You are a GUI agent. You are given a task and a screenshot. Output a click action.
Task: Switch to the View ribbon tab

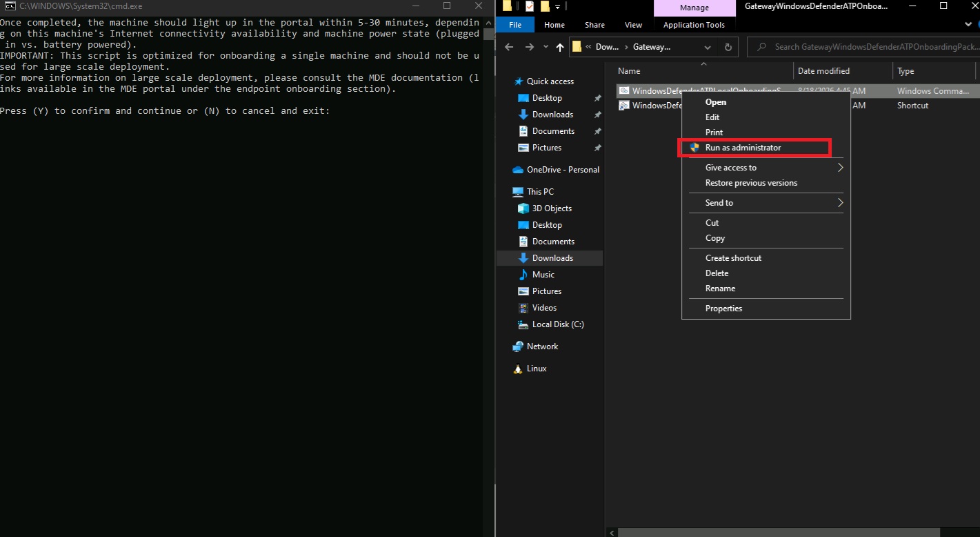point(633,25)
